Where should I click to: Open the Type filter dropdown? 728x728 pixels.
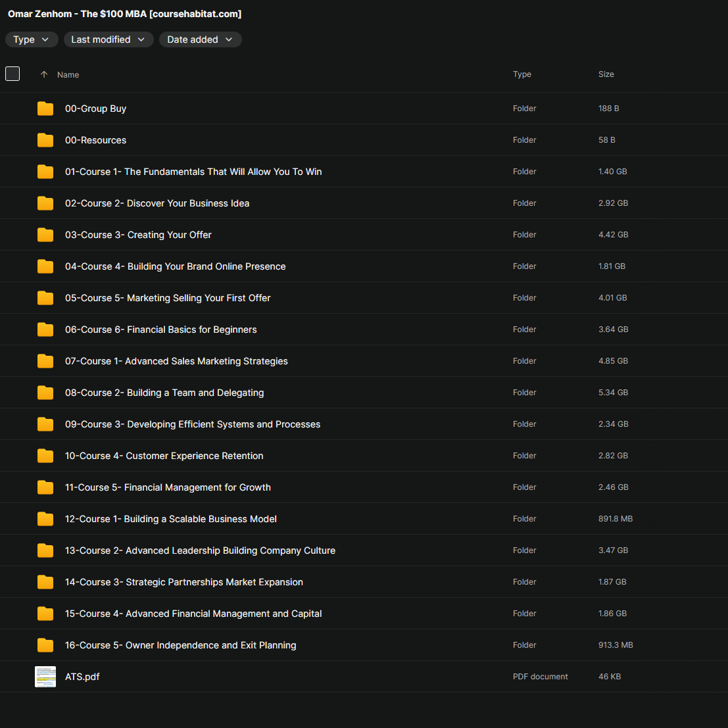pyautogui.click(x=32, y=39)
